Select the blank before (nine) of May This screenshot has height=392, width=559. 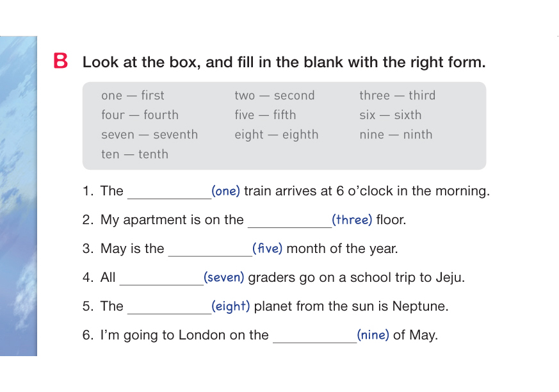314,336
